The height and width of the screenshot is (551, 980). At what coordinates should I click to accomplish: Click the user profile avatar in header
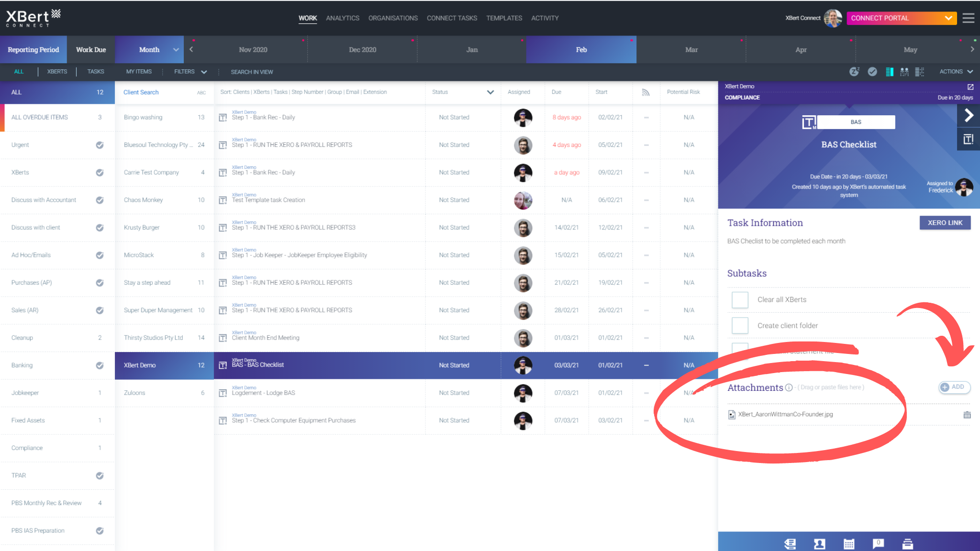click(x=833, y=18)
